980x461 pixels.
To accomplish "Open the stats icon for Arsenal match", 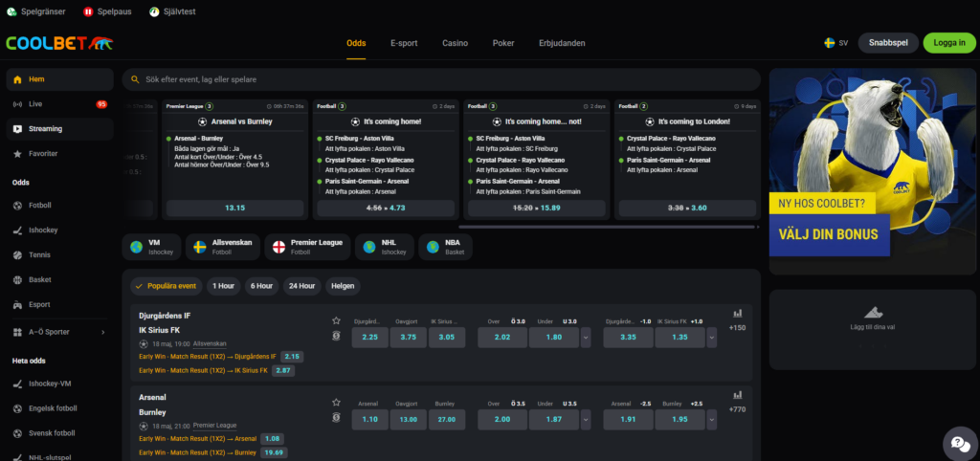I will [x=738, y=395].
